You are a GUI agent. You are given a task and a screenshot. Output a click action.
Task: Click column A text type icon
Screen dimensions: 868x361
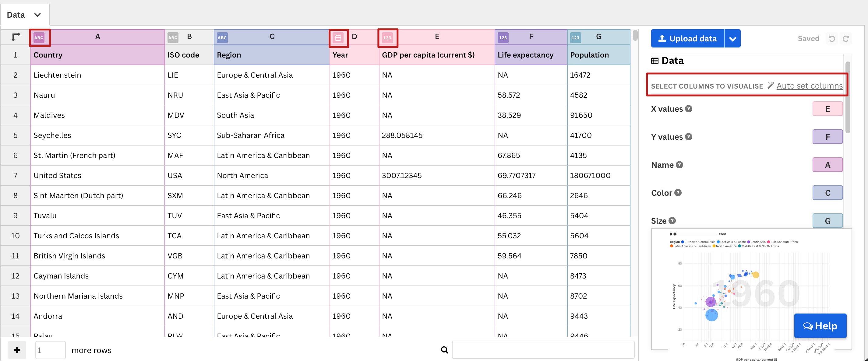pos(39,37)
